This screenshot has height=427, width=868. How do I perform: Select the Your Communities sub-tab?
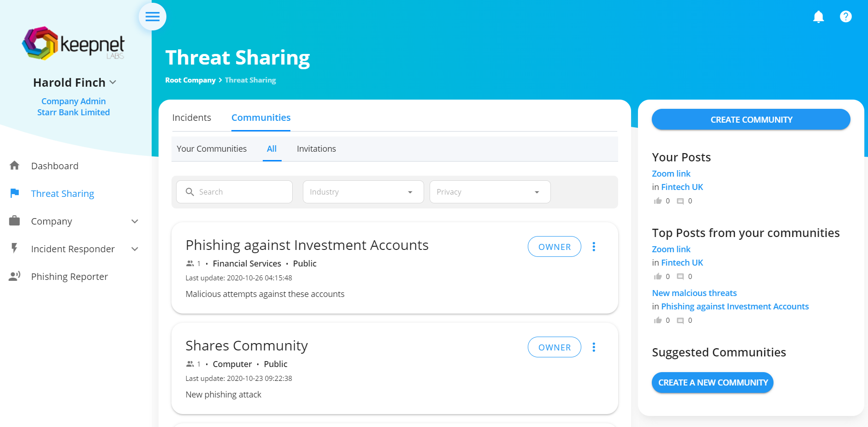pyautogui.click(x=212, y=149)
